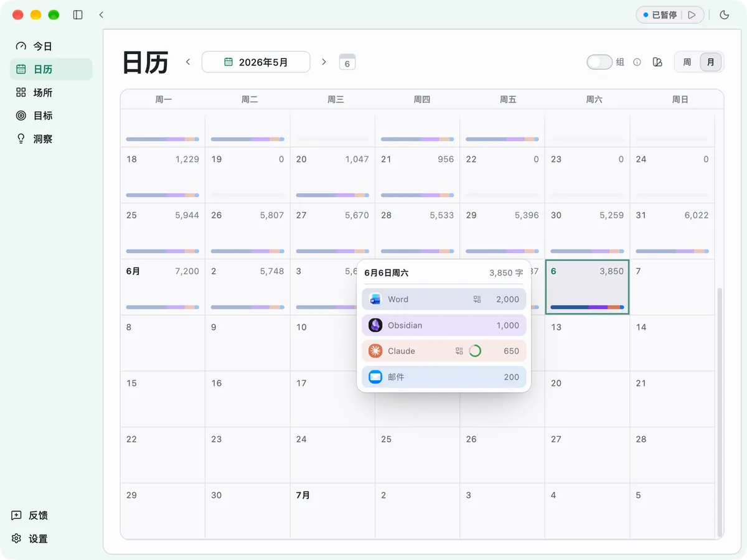Toggle the 组 switch
747x560 pixels.
(x=599, y=62)
